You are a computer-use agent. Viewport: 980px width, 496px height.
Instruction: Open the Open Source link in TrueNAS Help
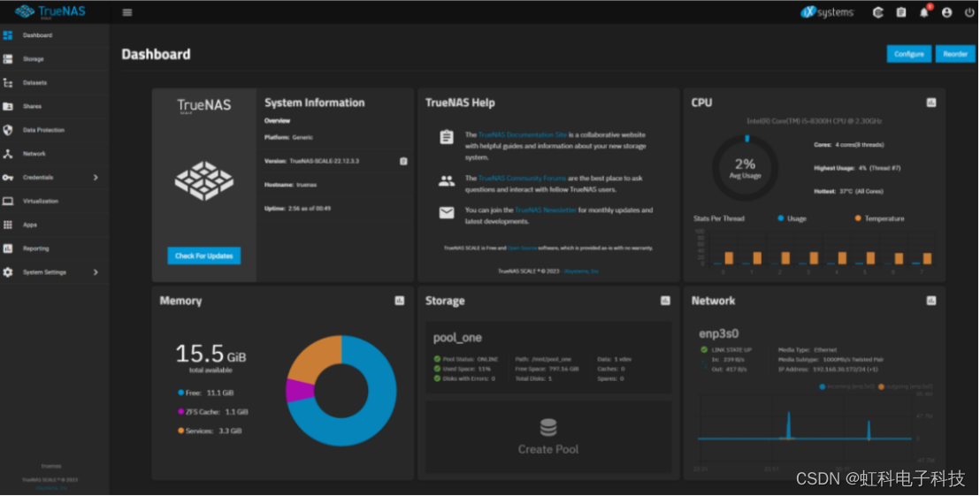pyautogui.click(x=522, y=248)
